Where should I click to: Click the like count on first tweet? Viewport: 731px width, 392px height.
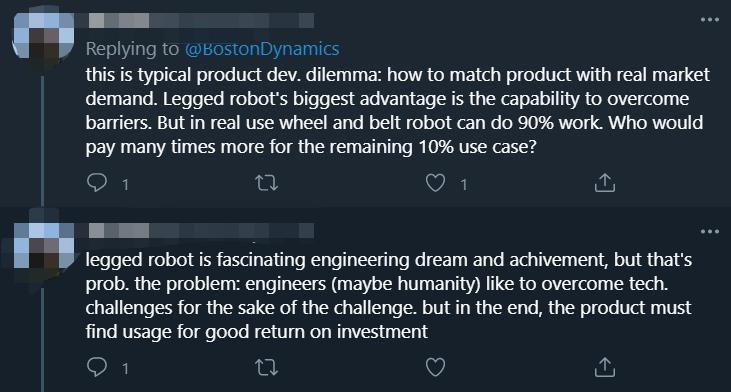click(463, 185)
